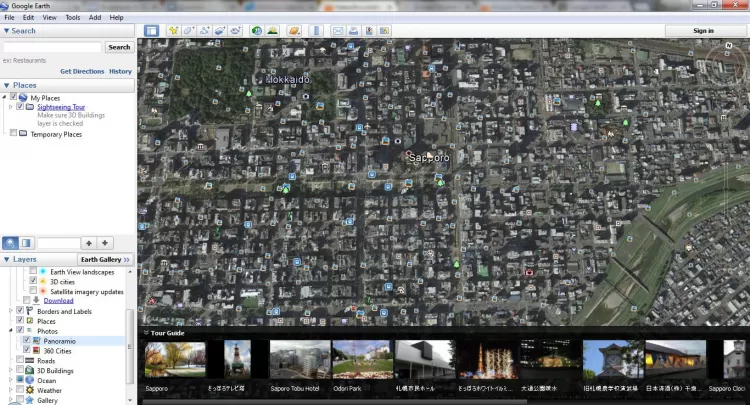The height and width of the screenshot is (405, 750).
Task: Click the Download link in Layers
Action: point(58,300)
